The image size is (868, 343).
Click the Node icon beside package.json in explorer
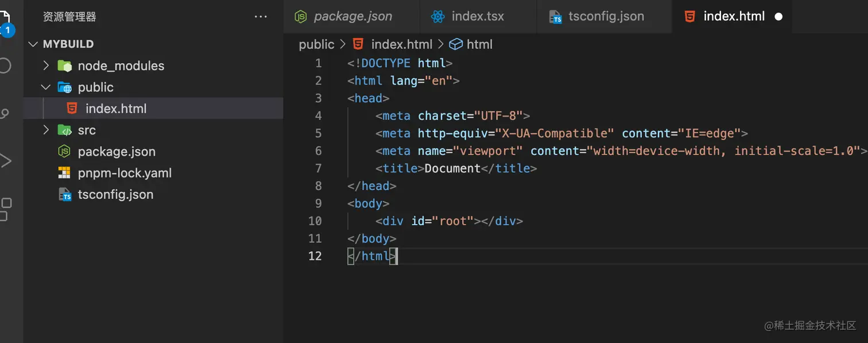point(64,152)
